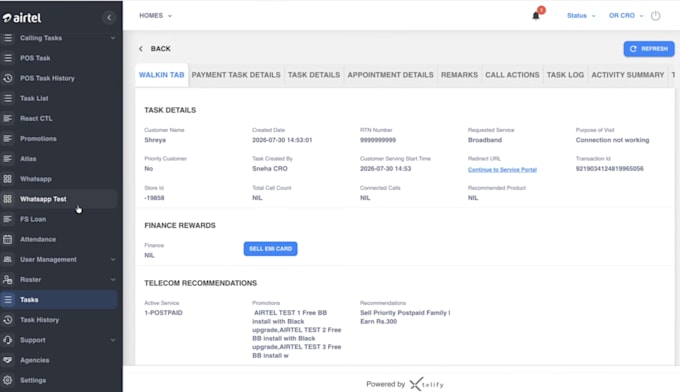
Task: Open the HOMES dropdown
Action: click(x=156, y=16)
